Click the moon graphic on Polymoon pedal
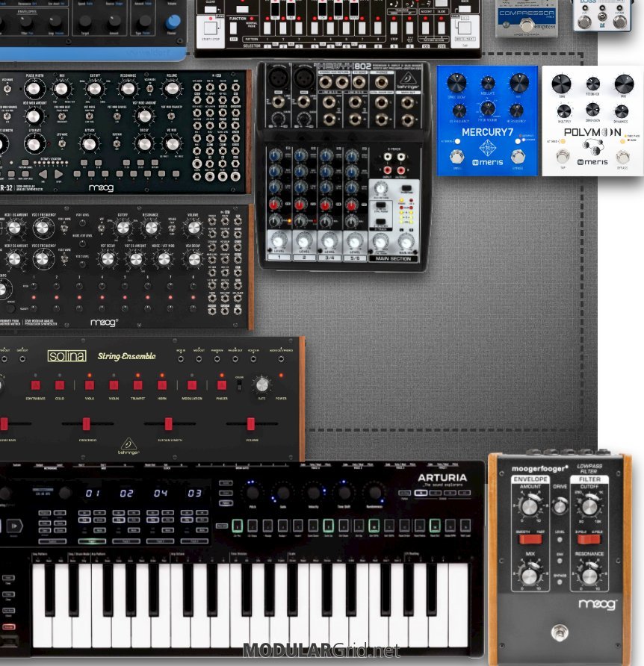 tap(593, 148)
